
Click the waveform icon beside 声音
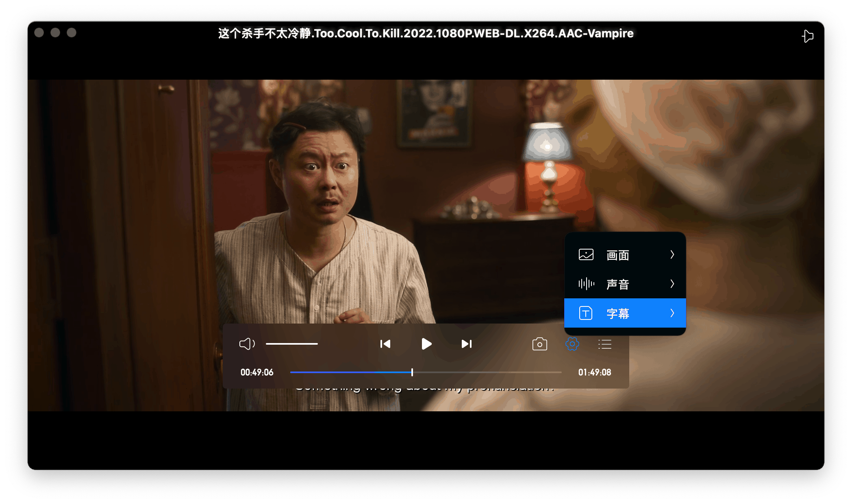[586, 284]
